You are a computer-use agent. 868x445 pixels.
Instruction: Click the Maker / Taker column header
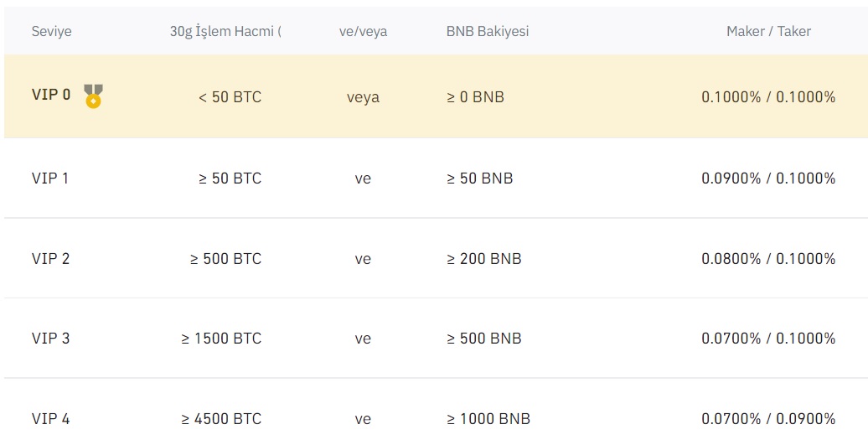pos(768,32)
